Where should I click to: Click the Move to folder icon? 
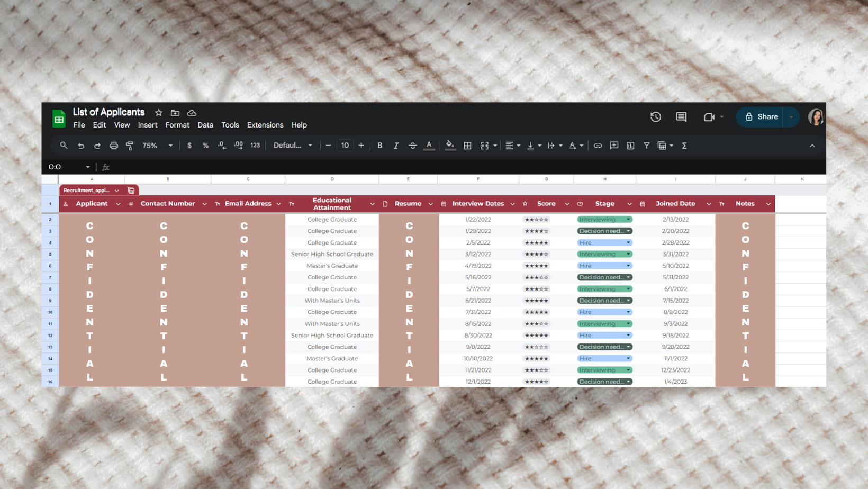point(175,113)
